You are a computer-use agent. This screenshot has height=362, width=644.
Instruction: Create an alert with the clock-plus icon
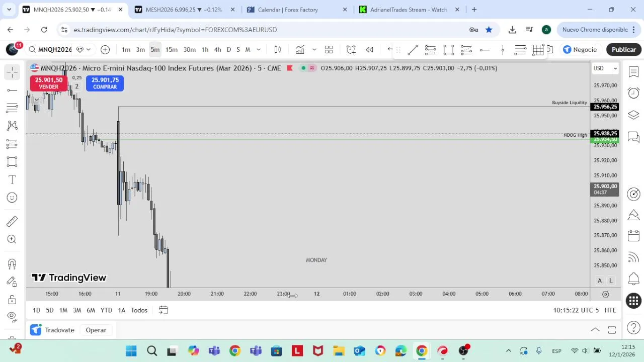pyautogui.click(x=351, y=49)
